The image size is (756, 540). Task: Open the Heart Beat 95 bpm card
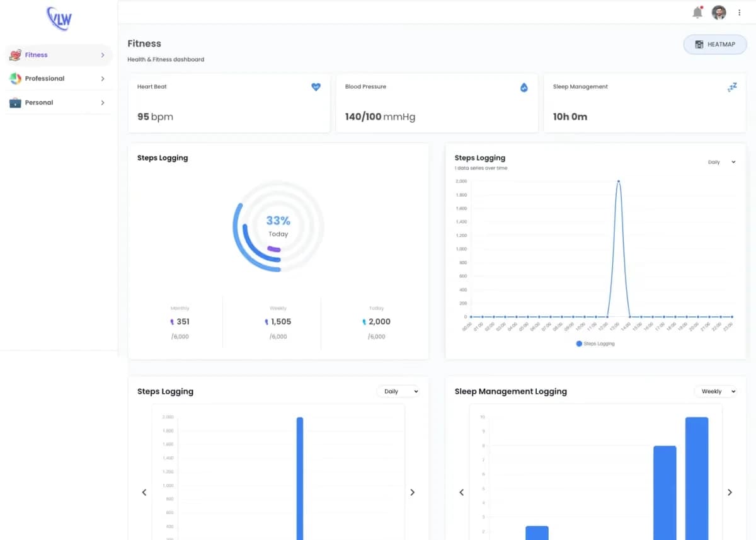pyautogui.click(x=229, y=103)
